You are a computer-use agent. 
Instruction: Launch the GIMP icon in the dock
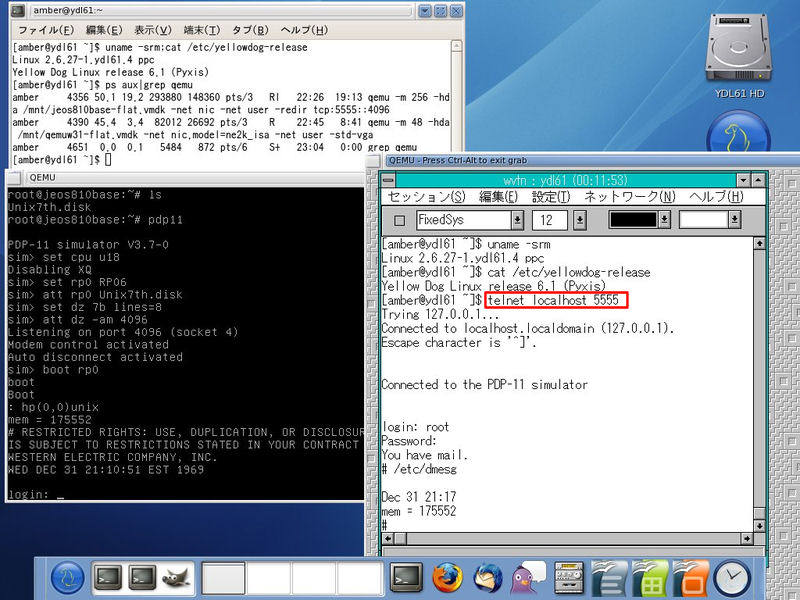coord(176,579)
